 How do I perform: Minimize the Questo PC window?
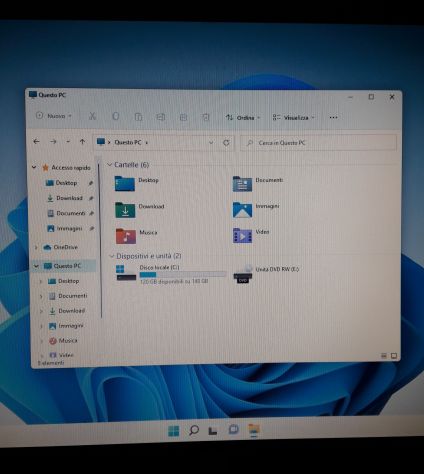point(350,97)
